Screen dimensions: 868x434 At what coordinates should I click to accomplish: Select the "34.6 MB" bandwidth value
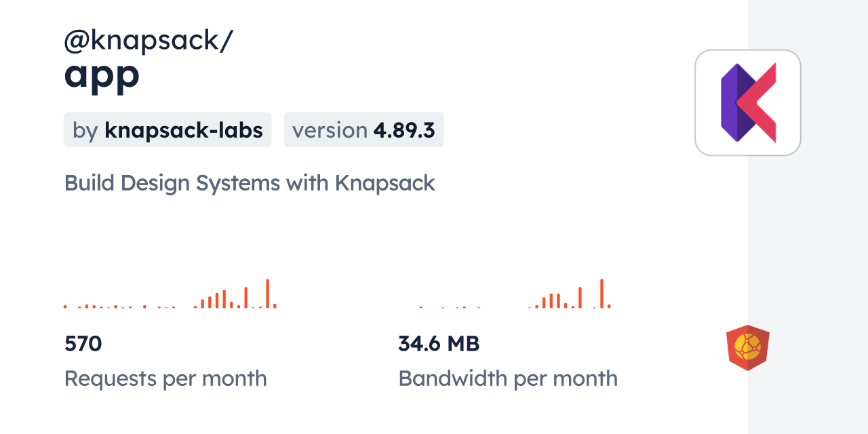point(439,344)
